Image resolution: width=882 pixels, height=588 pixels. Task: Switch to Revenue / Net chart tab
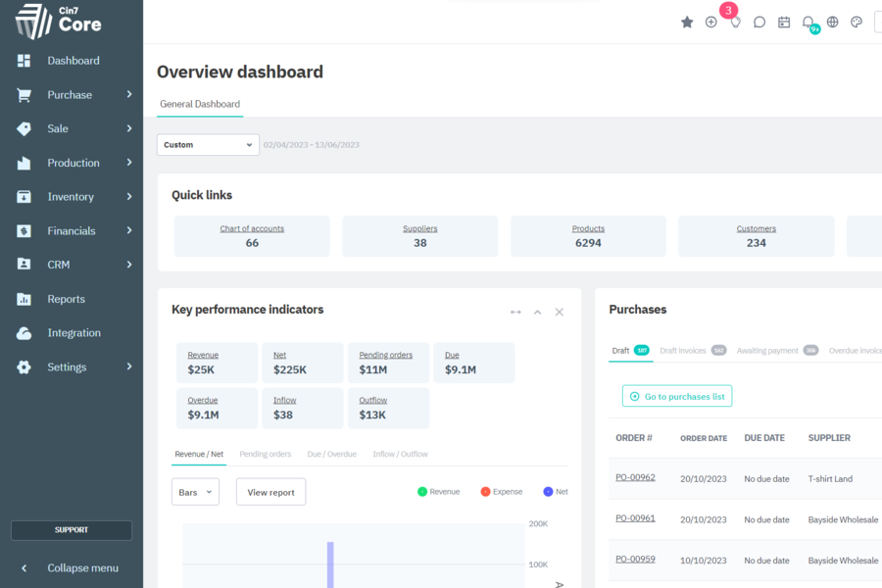tap(199, 454)
